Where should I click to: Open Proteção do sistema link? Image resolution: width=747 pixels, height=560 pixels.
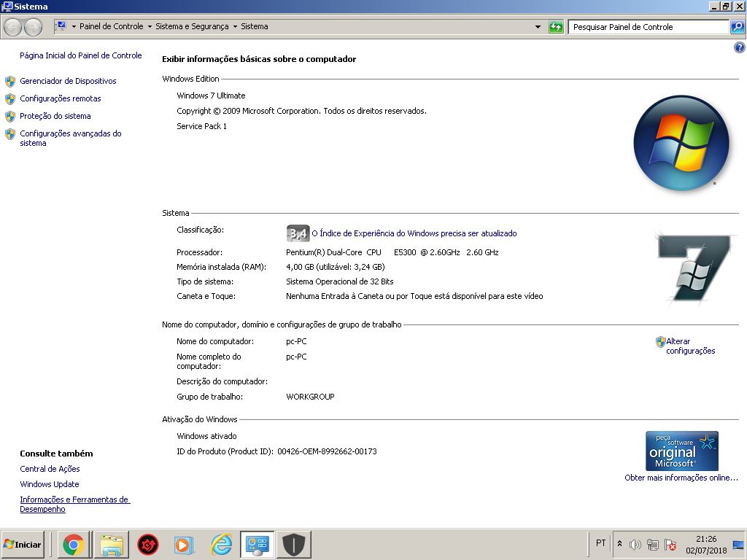[55, 116]
